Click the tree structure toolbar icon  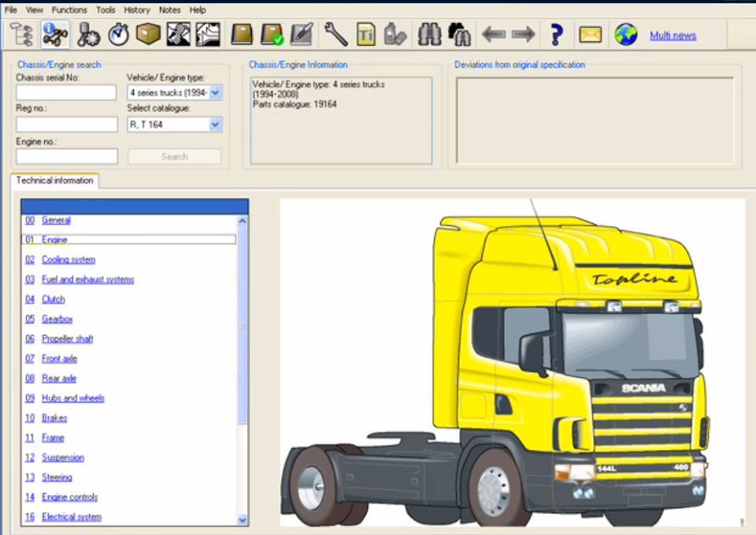(x=22, y=35)
